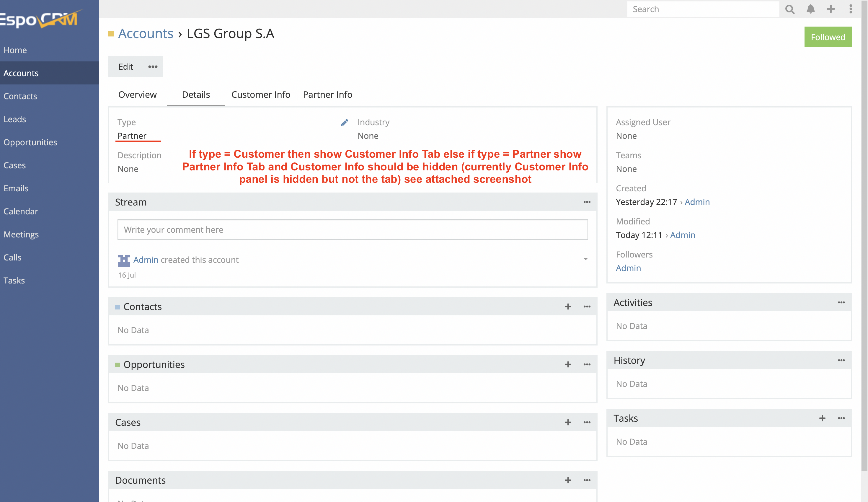The width and height of the screenshot is (868, 502).
Task: Open the notifications bell icon
Action: [810, 9]
